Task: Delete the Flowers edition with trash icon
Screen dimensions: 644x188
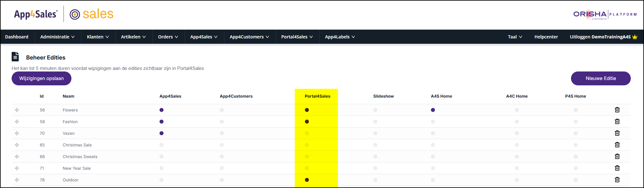Action: coord(617,110)
